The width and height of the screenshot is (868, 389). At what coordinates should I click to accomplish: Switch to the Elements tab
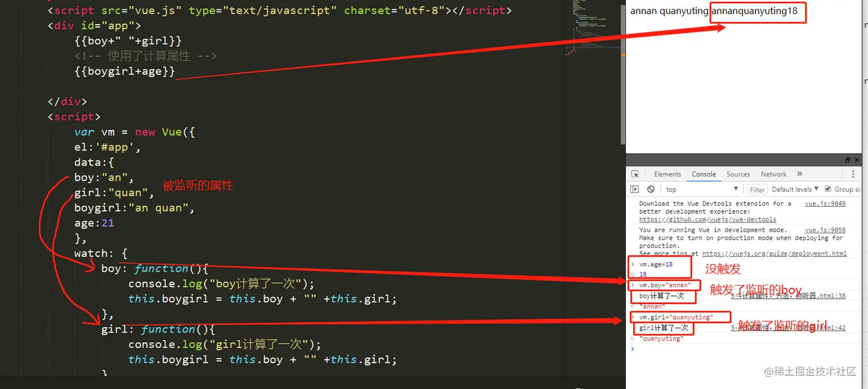[x=668, y=174]
